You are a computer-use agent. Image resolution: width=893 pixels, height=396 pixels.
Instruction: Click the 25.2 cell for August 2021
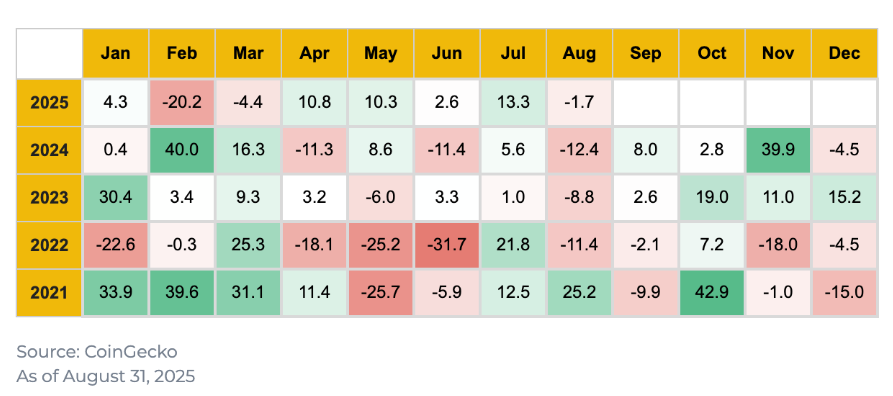(x=579, y=293)
